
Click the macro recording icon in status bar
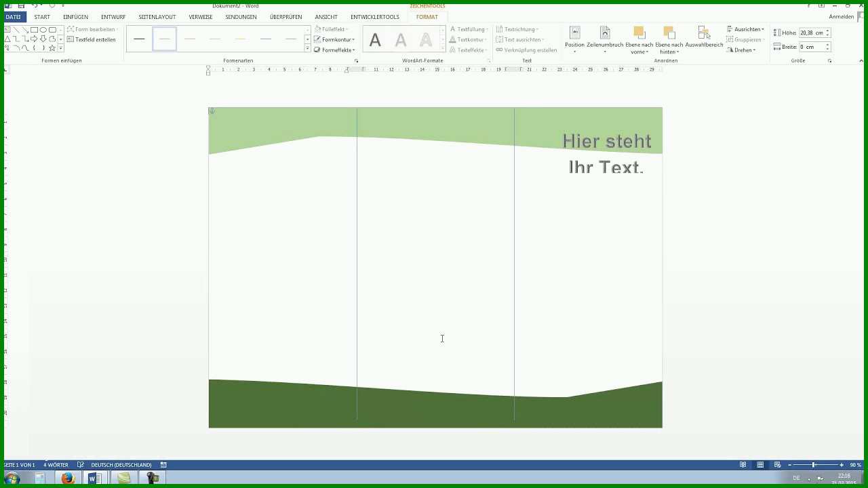pos(163,465)
